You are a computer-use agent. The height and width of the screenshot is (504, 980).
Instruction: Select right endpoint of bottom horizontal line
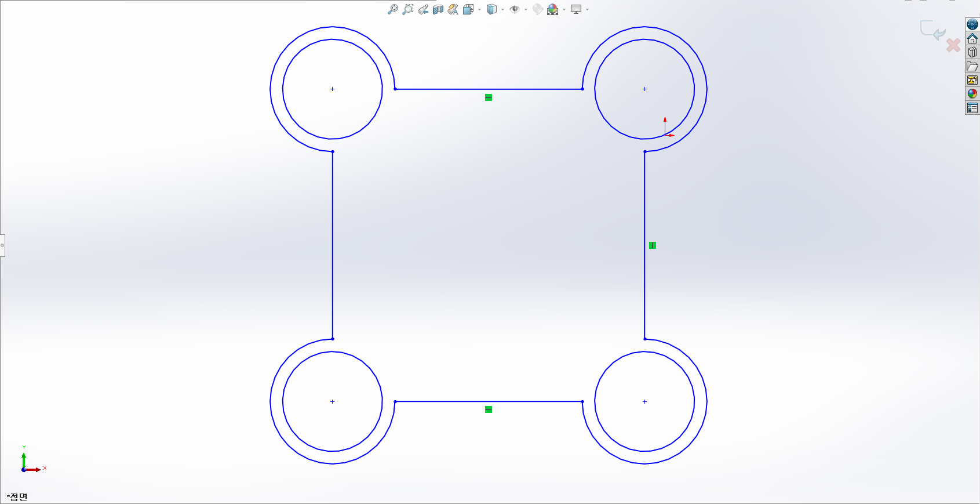582,401
